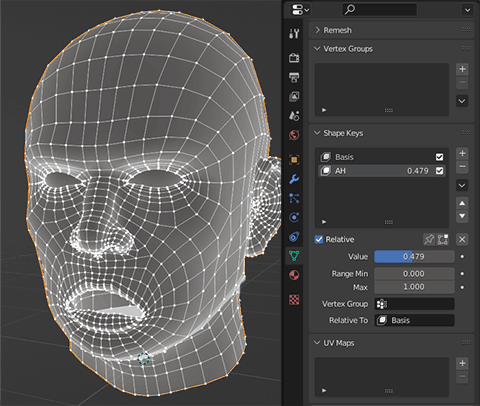Adjust the shape key Value slider
Viewport: 480px width, 406px height.
414,257
